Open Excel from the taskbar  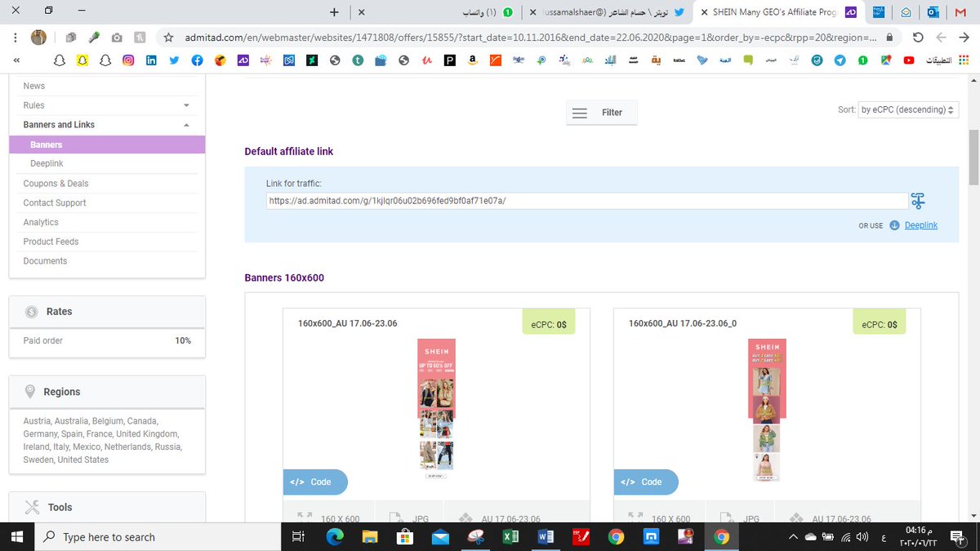511,537
